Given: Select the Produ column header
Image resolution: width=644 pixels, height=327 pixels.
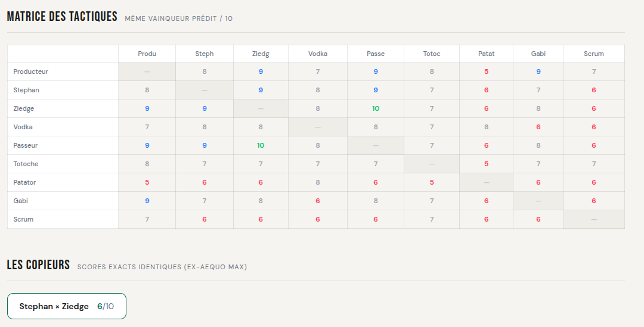Looking at the screenshot, I should point(147,54).
